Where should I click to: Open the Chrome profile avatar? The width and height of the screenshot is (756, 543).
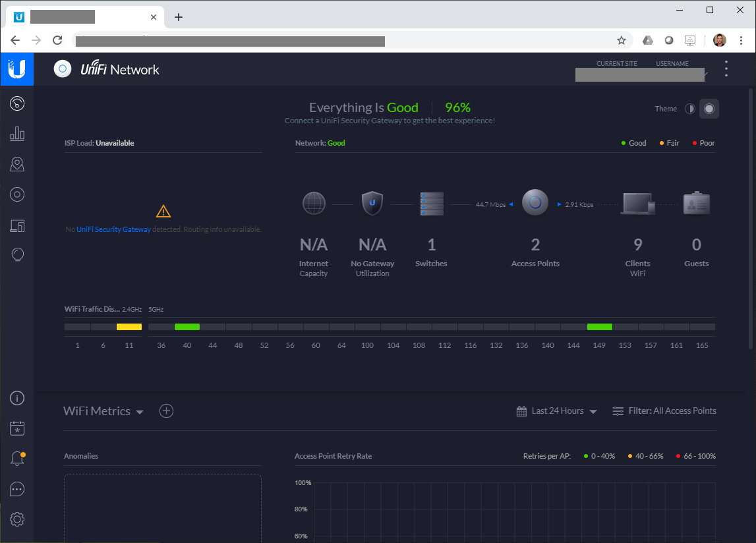[x=719, y=40]
